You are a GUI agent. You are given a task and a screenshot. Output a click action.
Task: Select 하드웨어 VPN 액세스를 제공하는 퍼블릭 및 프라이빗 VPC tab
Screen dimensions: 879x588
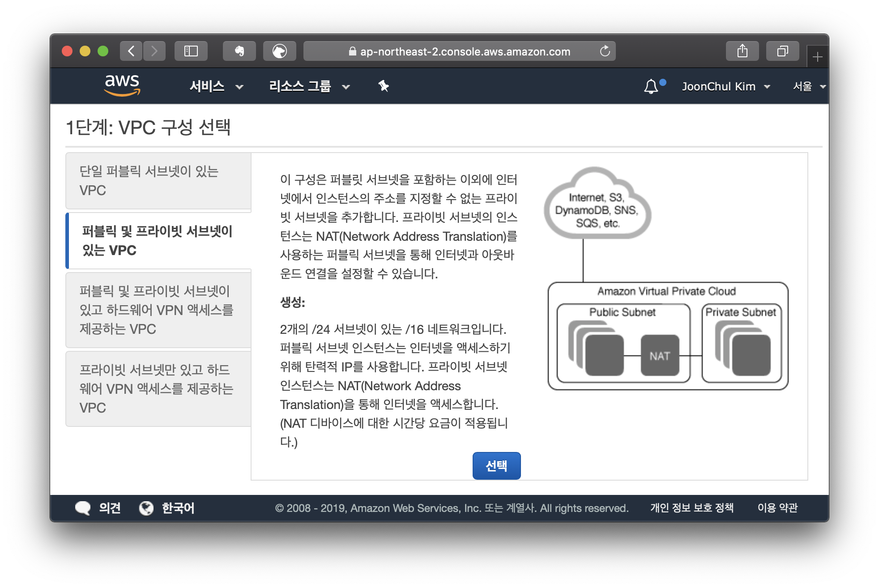click(x=158, y=310)
